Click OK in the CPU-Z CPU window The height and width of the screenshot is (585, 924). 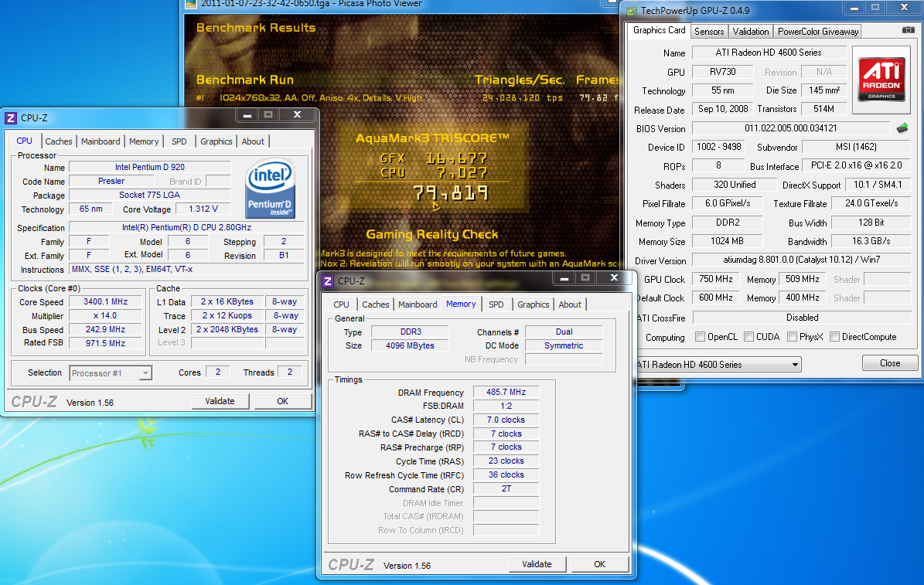pyautogui.click(x=283, y=401)
